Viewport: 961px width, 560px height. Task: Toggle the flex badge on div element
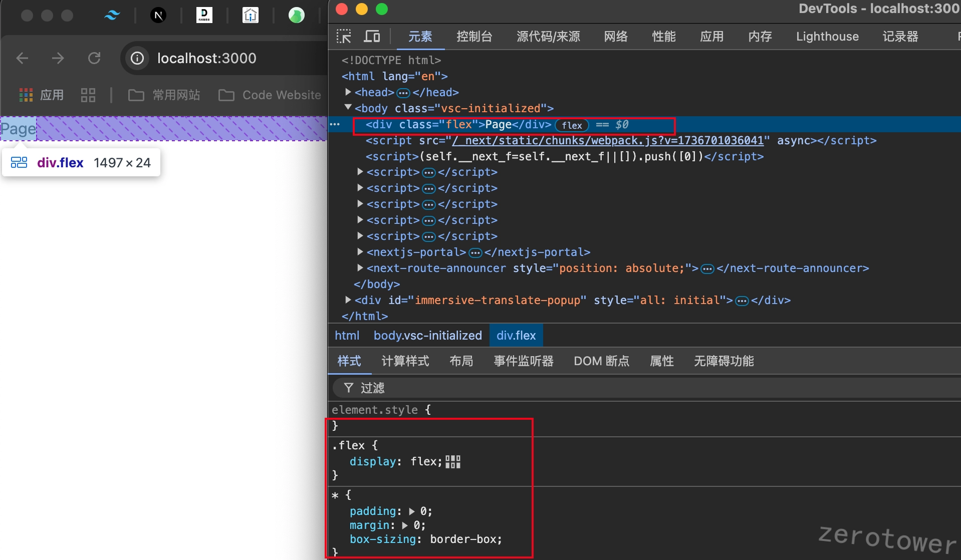pos(572,125)
